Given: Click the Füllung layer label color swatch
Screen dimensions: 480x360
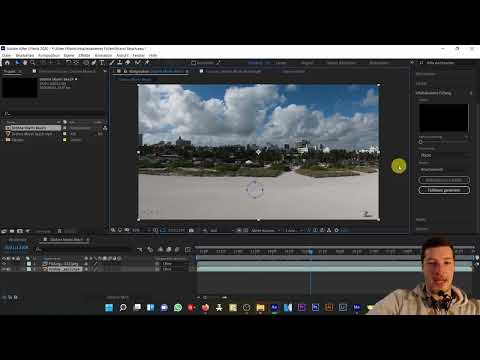Looking at the screenshot, I should point(29,264).
